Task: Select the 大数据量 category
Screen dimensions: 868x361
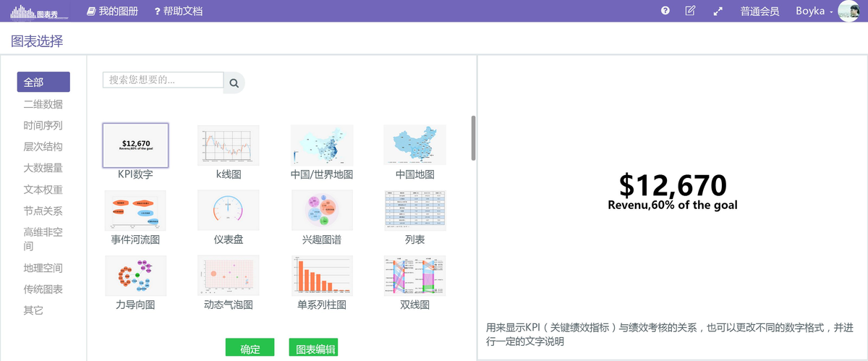Action: pos(43,168)
